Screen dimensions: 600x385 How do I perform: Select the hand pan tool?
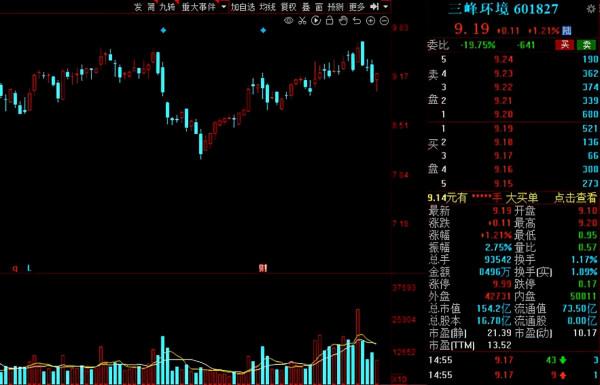click(343, 21)
